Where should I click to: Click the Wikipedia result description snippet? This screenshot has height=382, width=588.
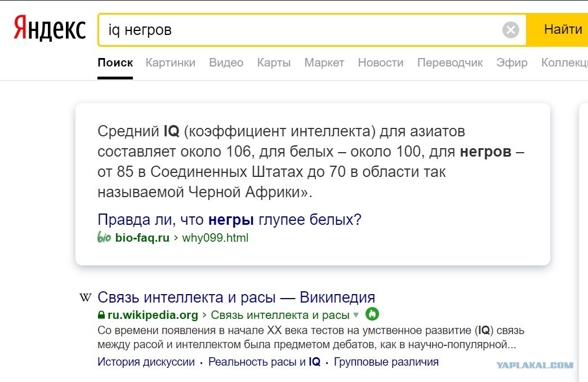coord(311,337)
